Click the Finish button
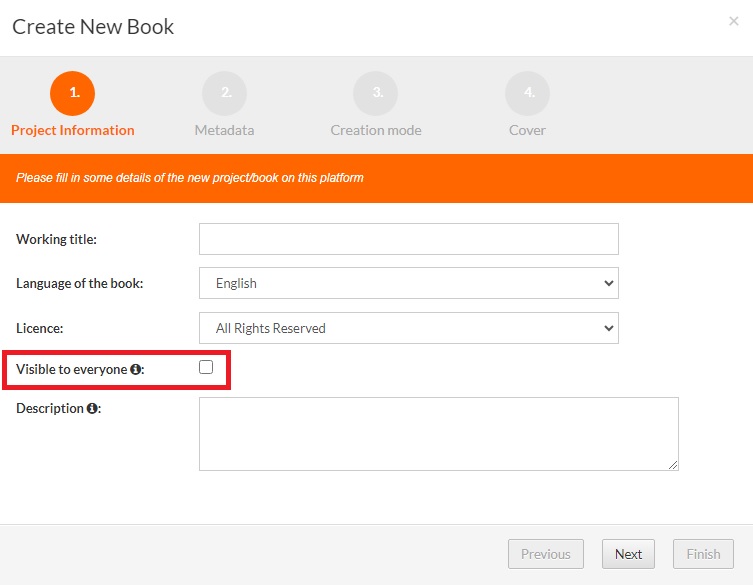Viewport: 753px width, 585px height. (703, 554)
